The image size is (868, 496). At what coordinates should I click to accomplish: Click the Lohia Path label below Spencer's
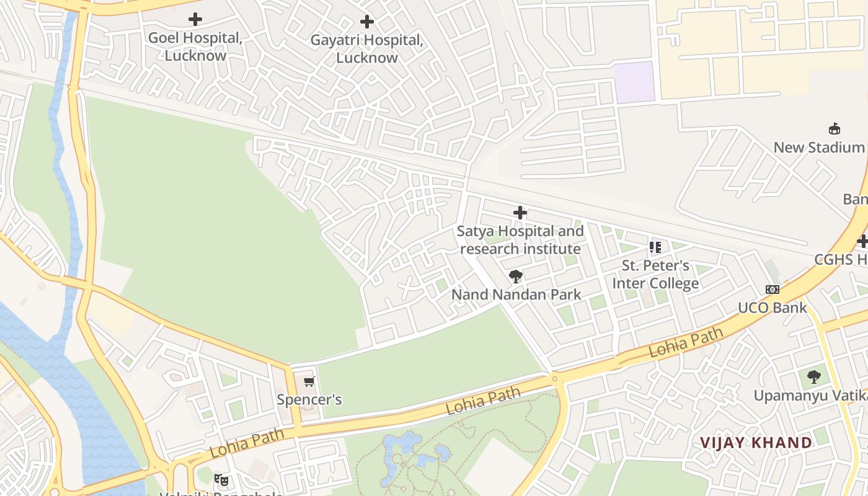pyautogui.click(x=247, y=443)
